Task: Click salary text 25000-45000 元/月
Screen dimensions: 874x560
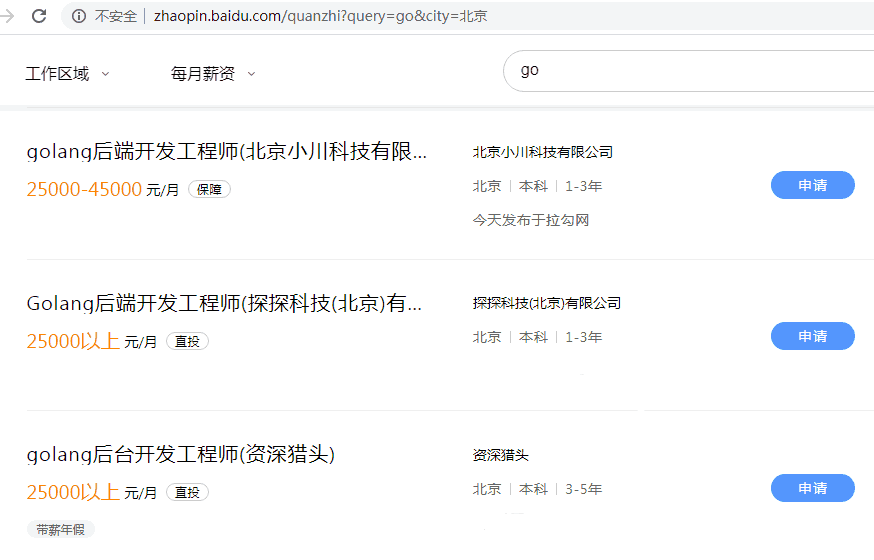Action: coord(103,189)
